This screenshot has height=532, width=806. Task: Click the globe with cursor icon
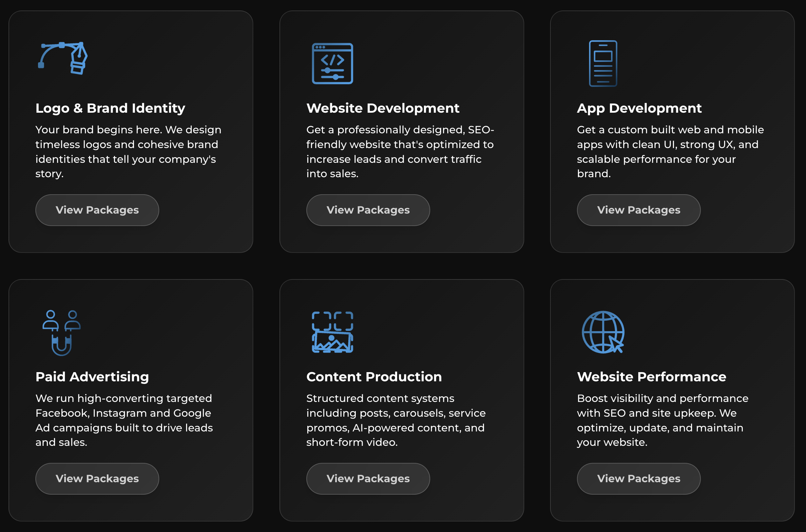point(603,332)
